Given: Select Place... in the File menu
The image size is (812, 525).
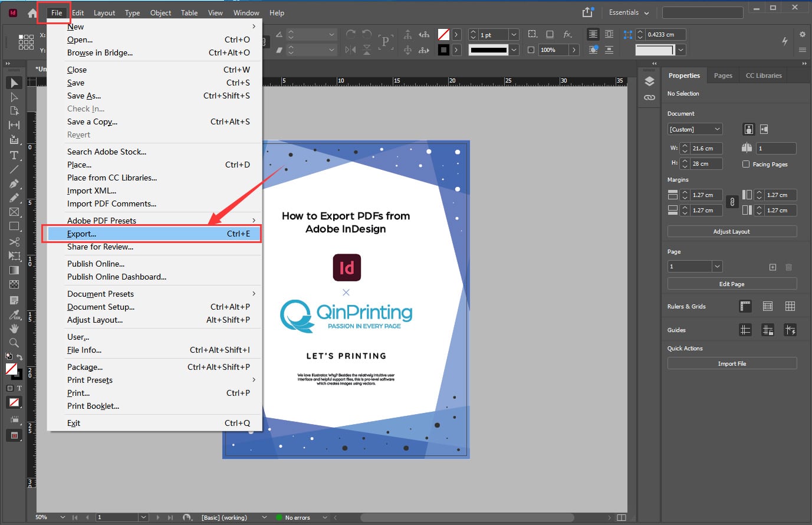Looking at the screenshot, I should tap(154, 165).
